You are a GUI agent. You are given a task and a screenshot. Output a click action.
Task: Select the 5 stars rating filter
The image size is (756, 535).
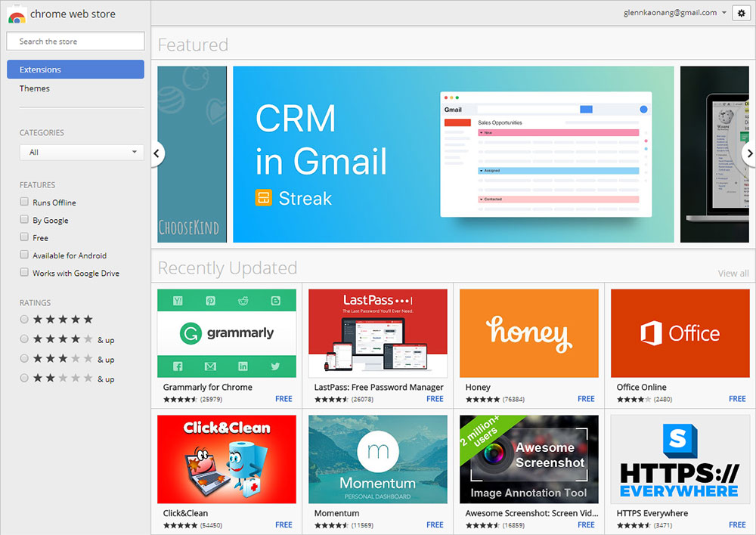[24, 319]
